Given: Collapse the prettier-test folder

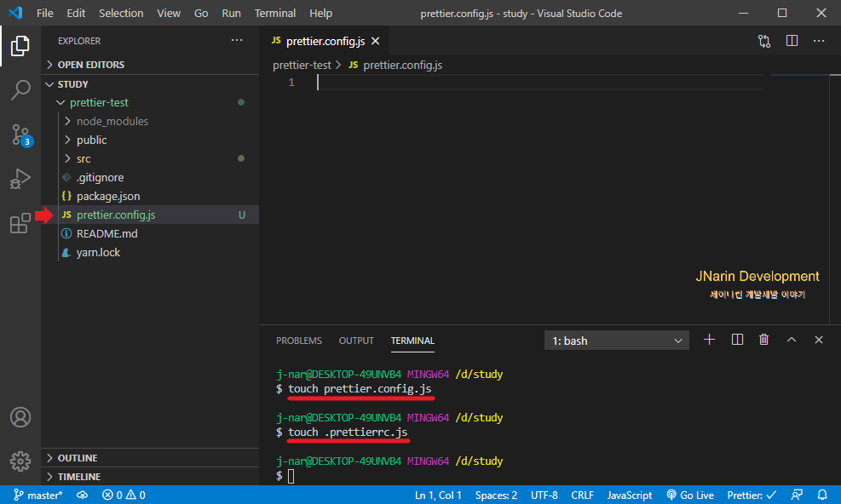Looking at the screenshot, I should pyautogui.click(x=150, y=102).
